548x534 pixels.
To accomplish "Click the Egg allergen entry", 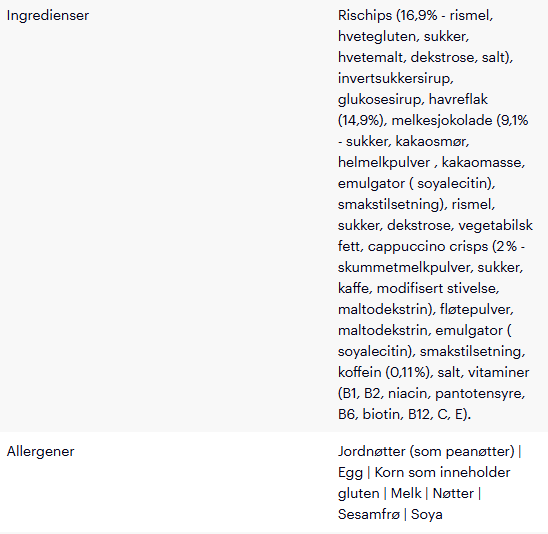I will [350, 472].
